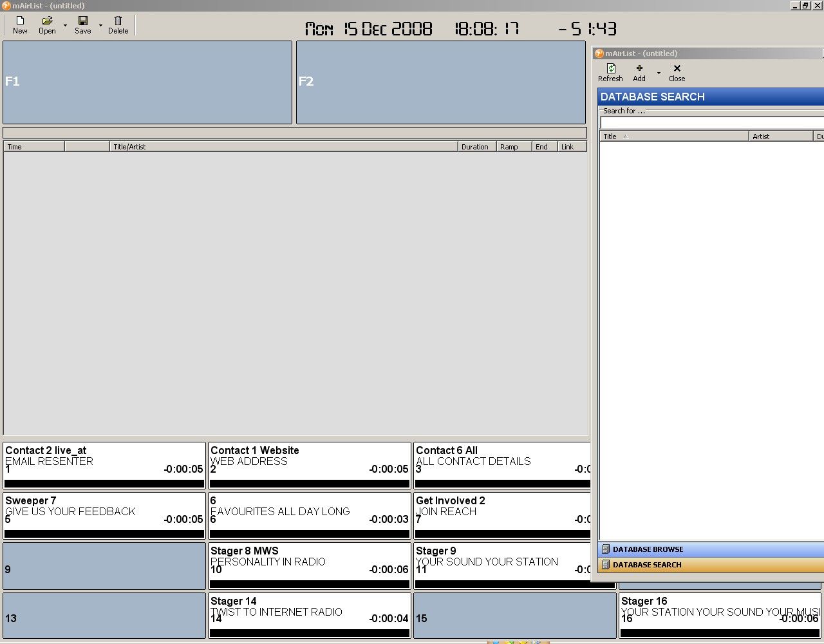Click the Refresh icon in database panel

[610, 68]
